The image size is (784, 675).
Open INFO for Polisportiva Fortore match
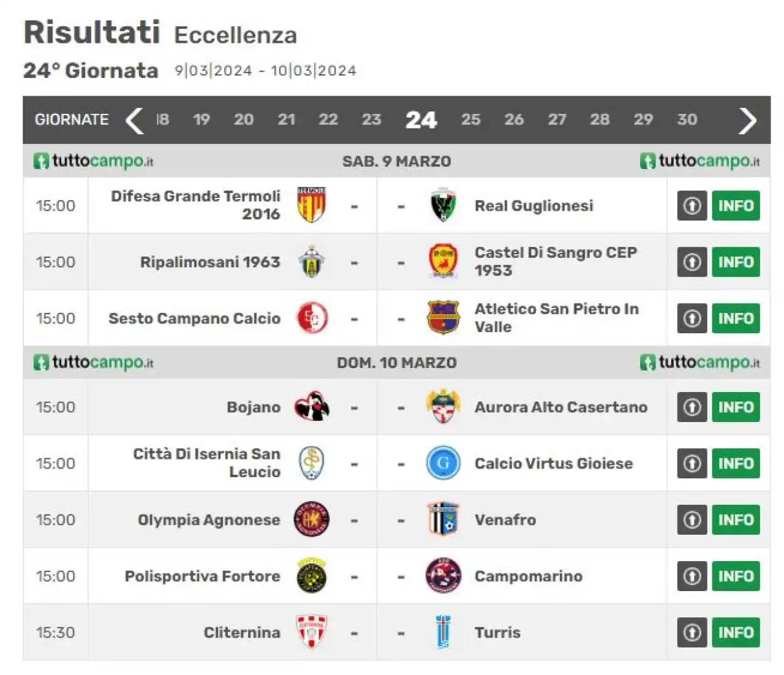[736, 576]
